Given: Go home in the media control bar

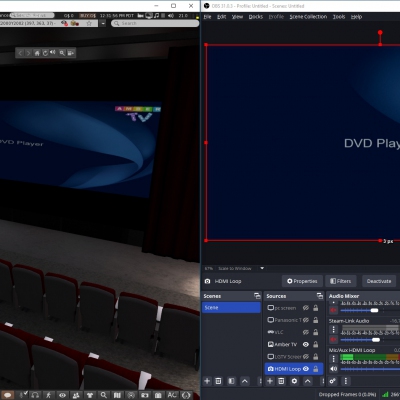Looking at the screenshot, I should pos(37,53).
